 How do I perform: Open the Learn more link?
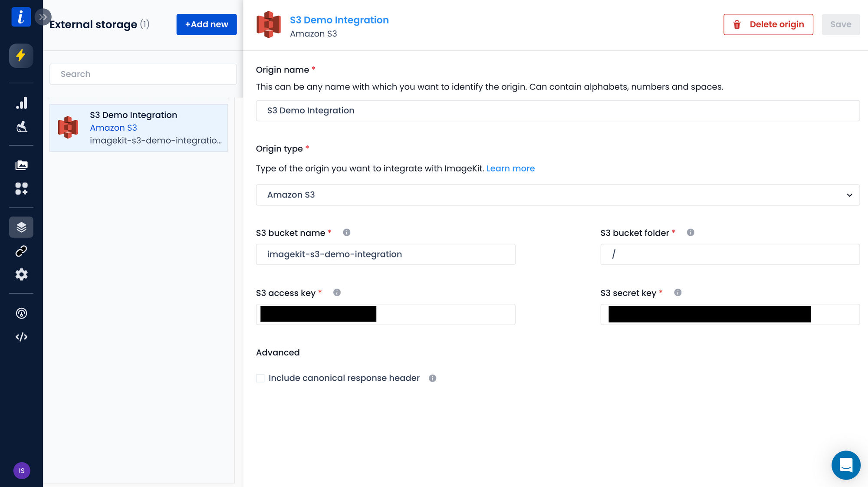(x=510, y=168)
